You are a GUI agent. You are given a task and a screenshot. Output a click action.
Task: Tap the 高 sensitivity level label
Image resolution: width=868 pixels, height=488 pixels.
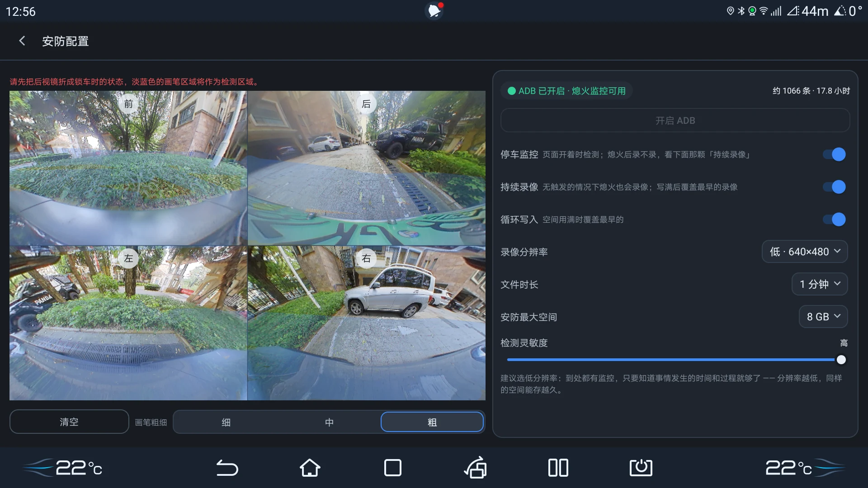[x=844, y=343]
